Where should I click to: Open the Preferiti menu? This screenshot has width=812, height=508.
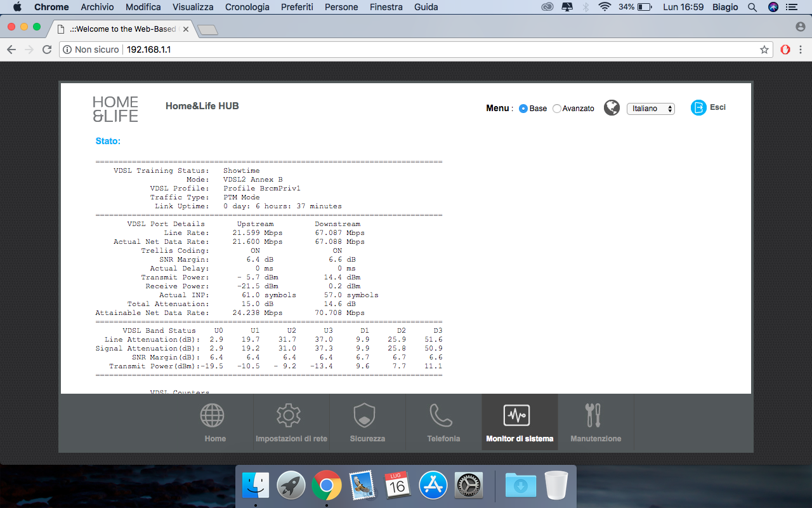(296, 7)
